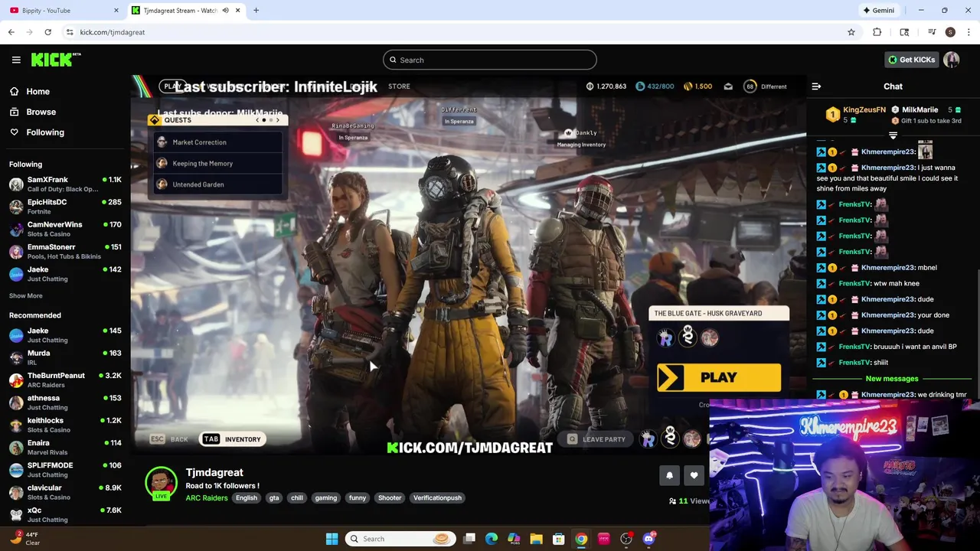The image size is (980, 551).
Task: View site information icon in address bar
Action: click(70, 32)
